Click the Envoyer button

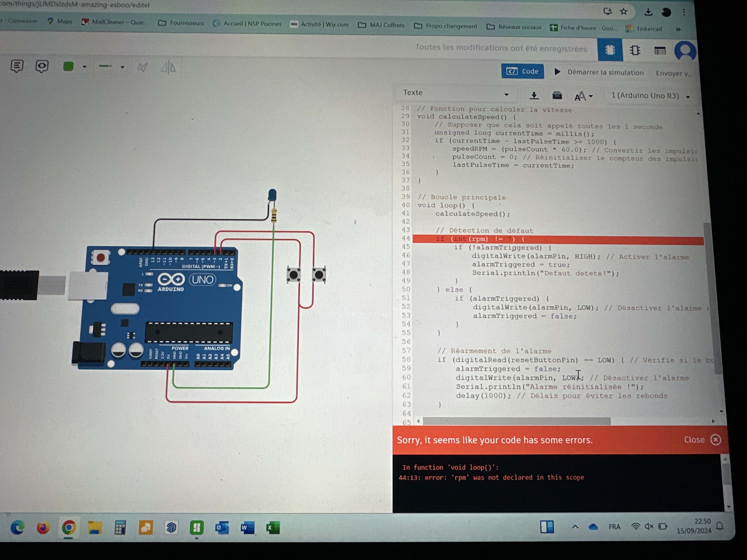pyautogui.click(x=673, y=73)
